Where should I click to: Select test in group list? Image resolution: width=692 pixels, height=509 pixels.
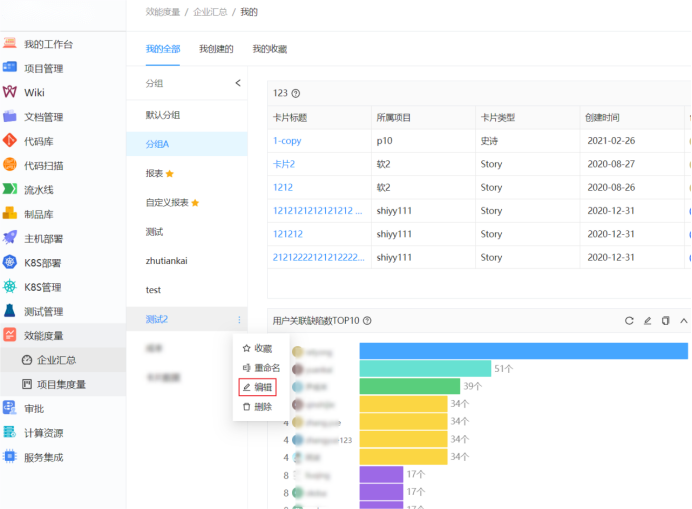click(x=187, y=290)
